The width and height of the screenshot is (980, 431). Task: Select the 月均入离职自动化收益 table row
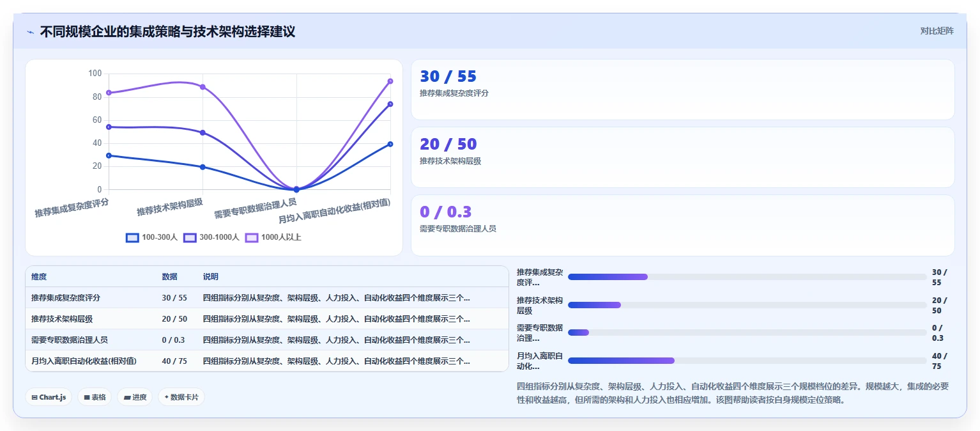pos(267,361)
